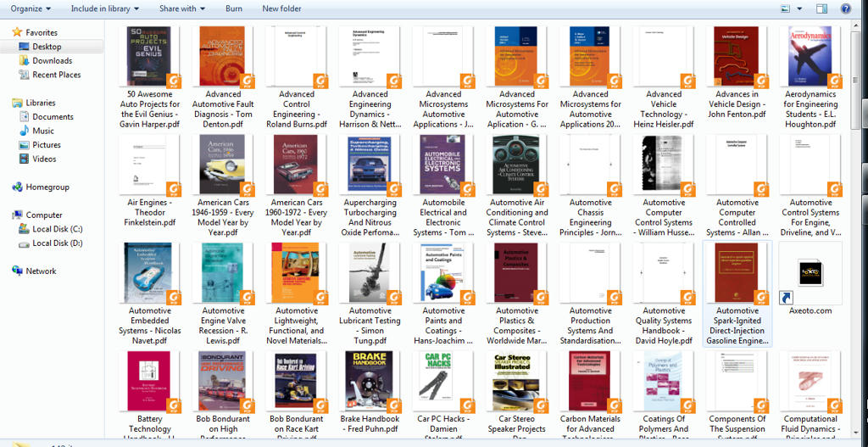Select Advanced Automotive Fault Diagnosis PDF icon

tap(223, 57)
